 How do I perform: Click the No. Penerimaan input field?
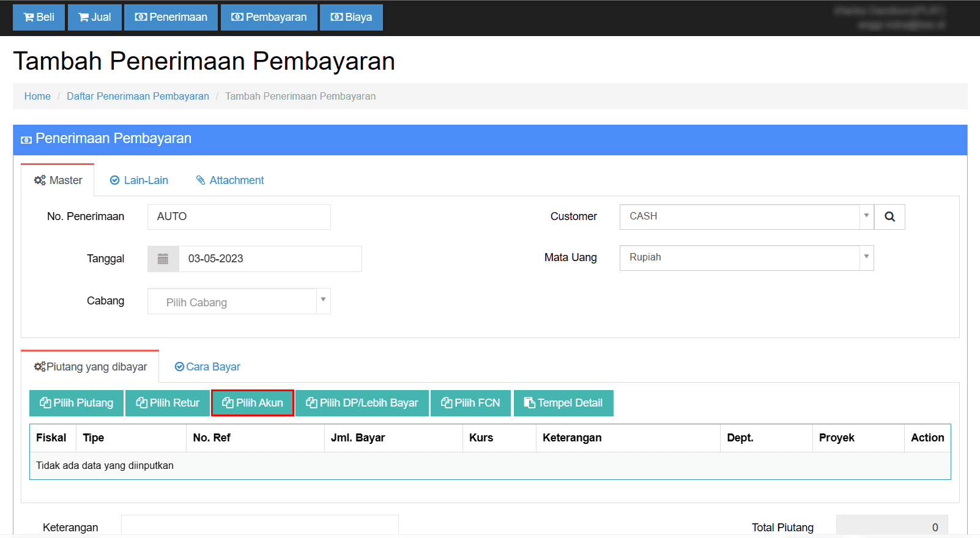[x=239, y=217]
